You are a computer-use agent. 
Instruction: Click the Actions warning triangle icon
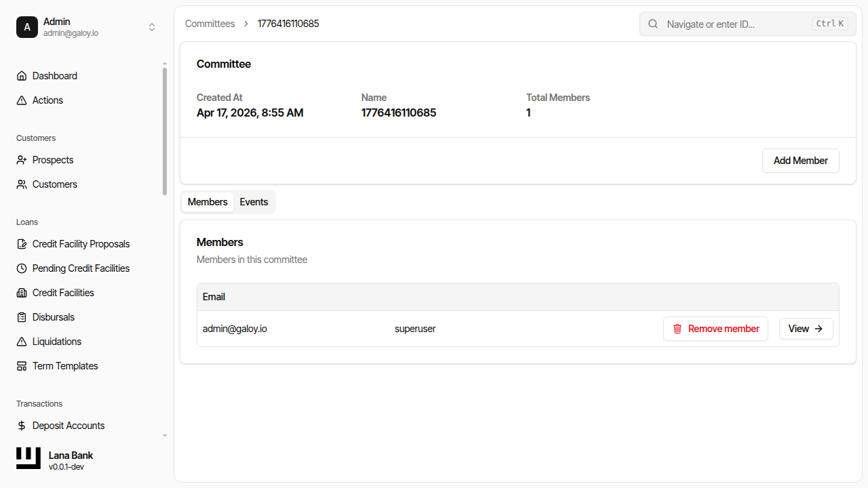pos(21,100)
